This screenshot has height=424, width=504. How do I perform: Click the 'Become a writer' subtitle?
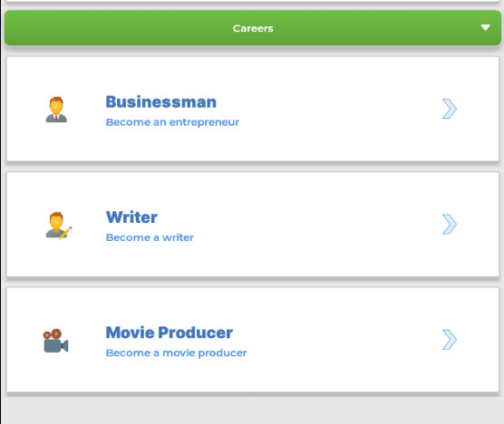point(150,237)
